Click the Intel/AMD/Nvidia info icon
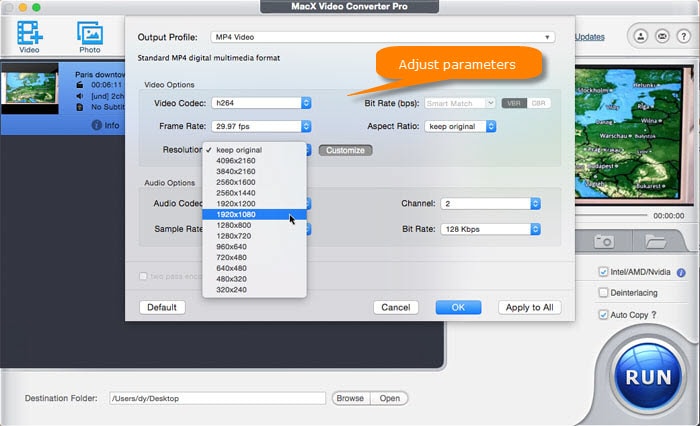 click(681, 272)
